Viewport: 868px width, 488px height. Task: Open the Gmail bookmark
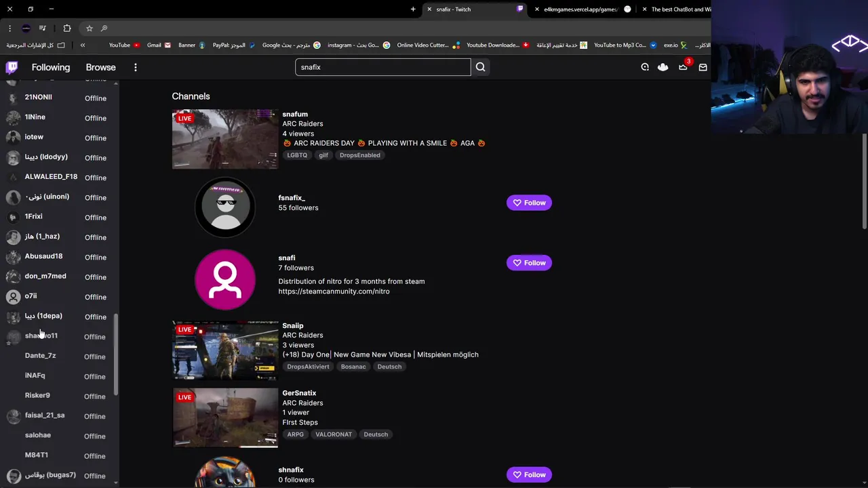coord(159,45)
